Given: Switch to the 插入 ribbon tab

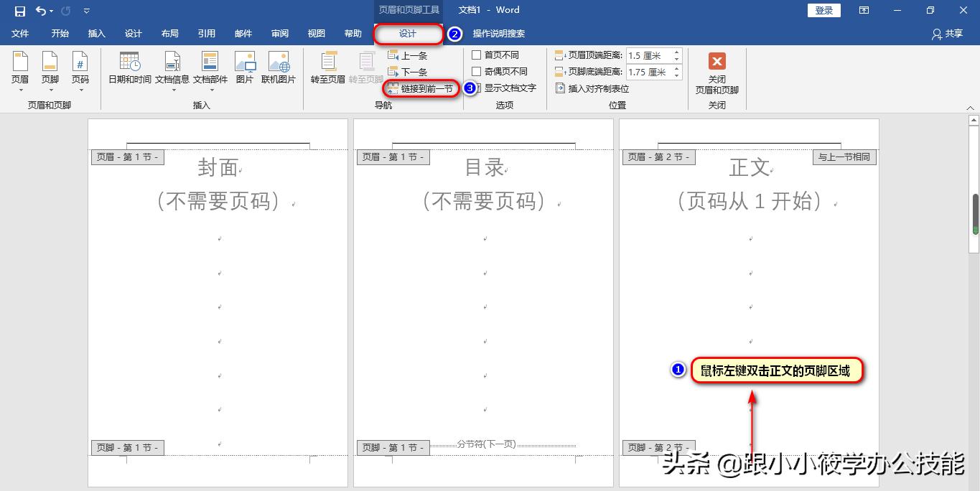Looking at the screenshot, I should pos(96,33).
